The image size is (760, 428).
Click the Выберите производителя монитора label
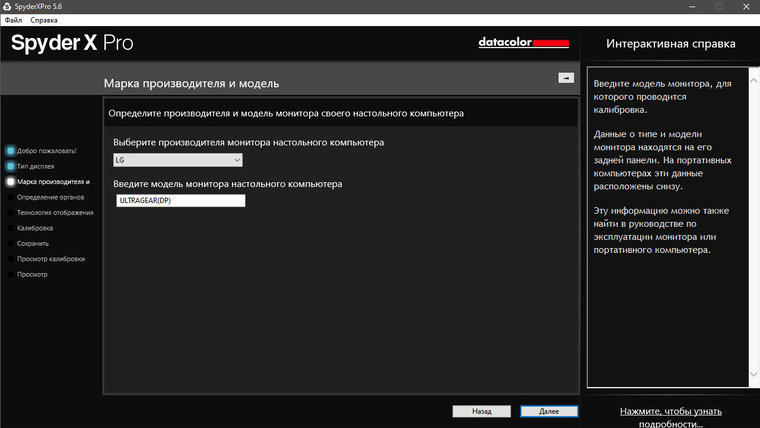click(249, 143)
